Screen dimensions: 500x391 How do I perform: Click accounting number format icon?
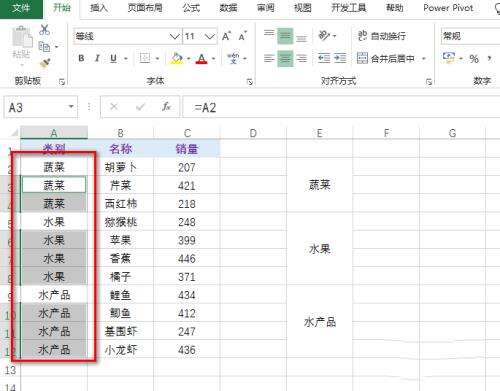449,58
